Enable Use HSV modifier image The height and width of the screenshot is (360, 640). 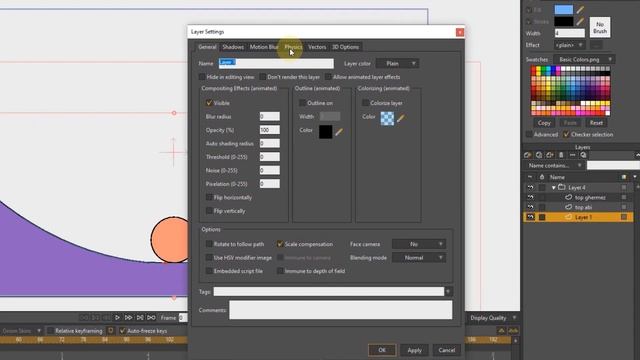click(x=209, y=257)
